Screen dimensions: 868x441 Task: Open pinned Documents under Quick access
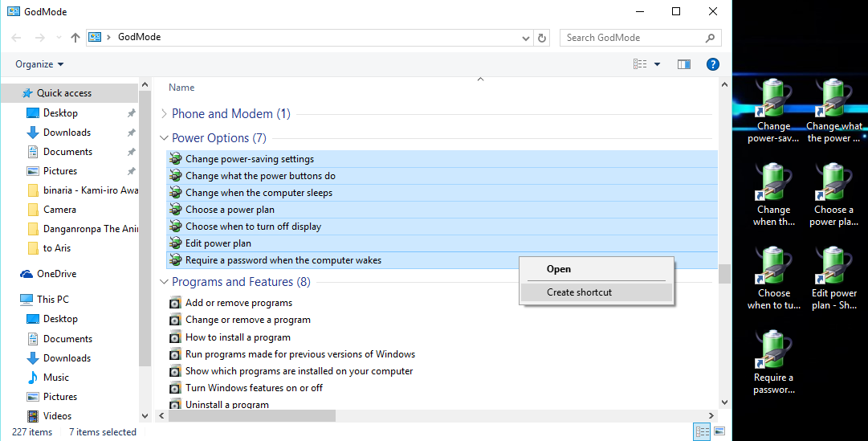[x=67, y=152]
